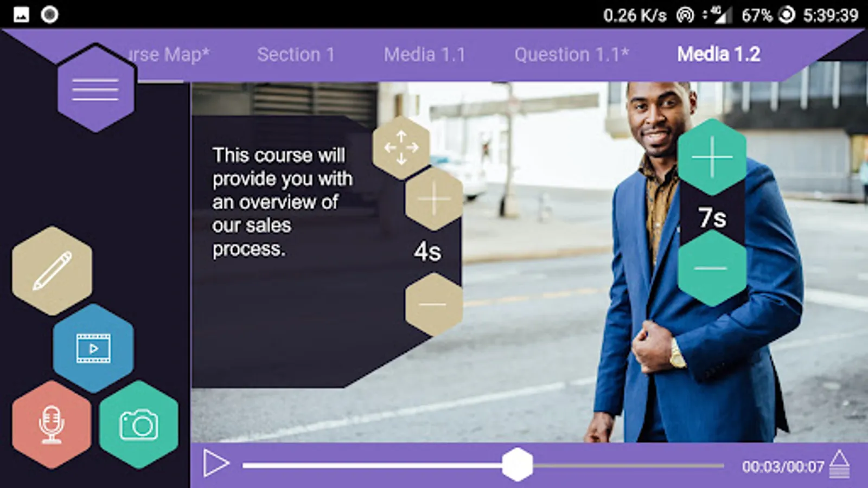Open the Question 1.1* tab

point(571,55)
